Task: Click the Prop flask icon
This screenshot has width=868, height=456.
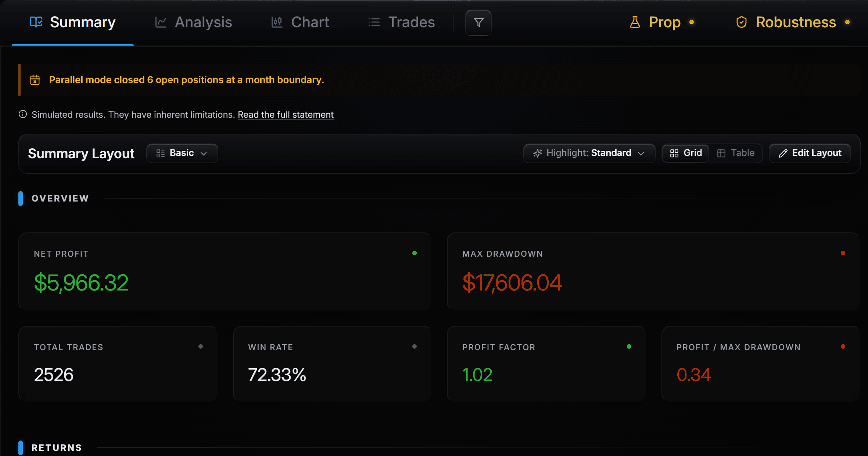Action: coord(635,22)
